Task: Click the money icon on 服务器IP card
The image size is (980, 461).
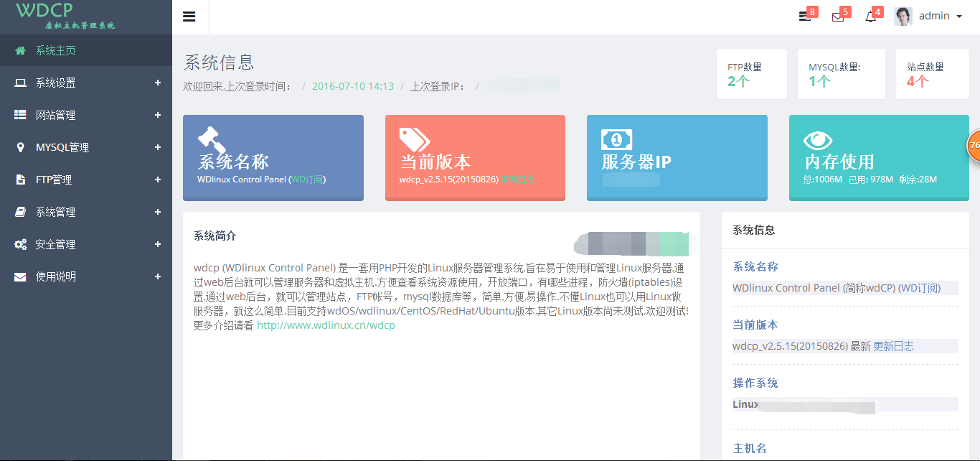Action: tap(616, 139)
